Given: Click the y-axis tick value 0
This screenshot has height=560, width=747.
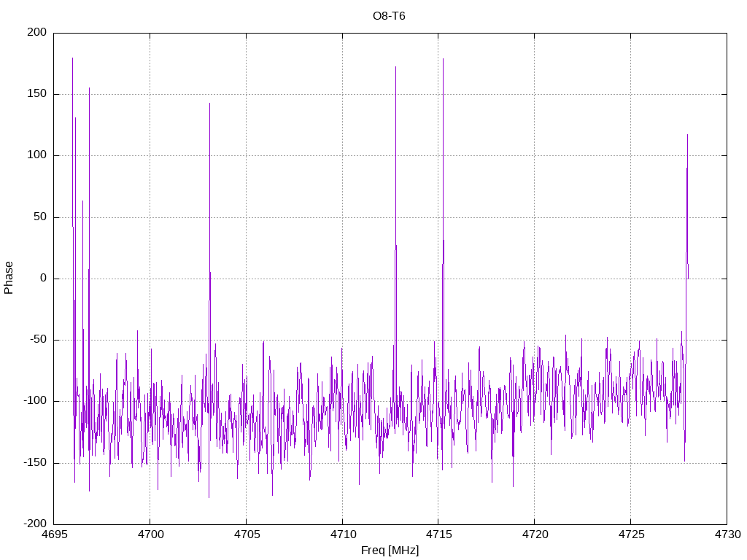Looking at the screenshot, I should [43, 279].
